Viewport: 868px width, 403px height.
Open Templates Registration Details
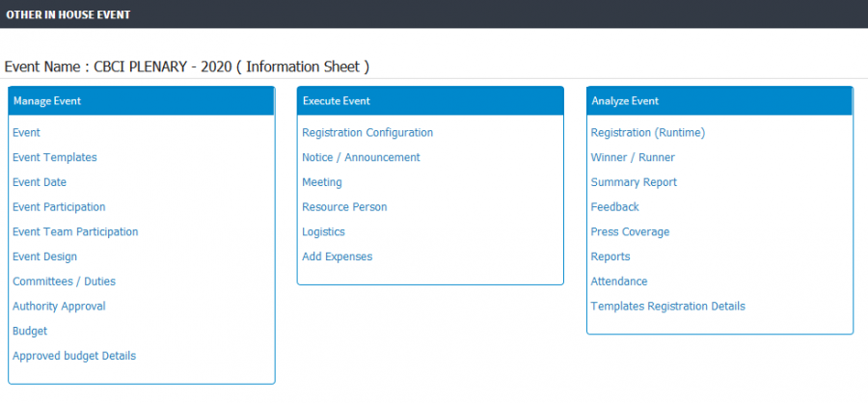(x=668, y=307)
